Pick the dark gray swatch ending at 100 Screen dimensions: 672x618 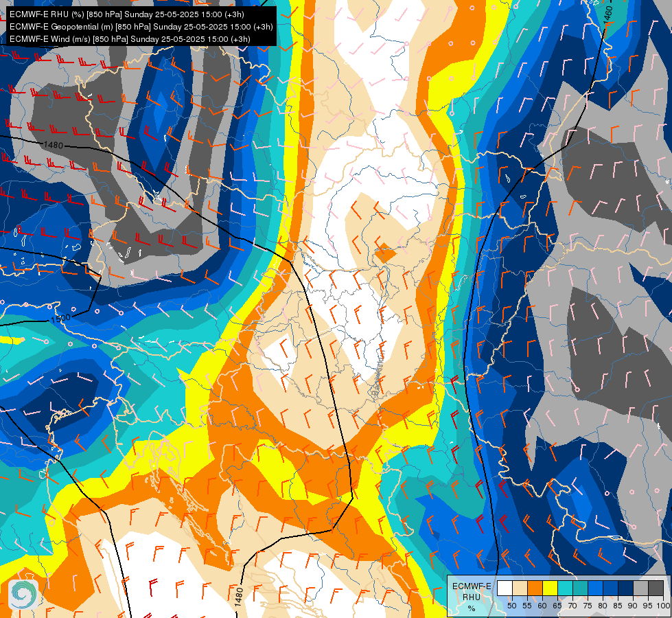(x=656, y=588)
